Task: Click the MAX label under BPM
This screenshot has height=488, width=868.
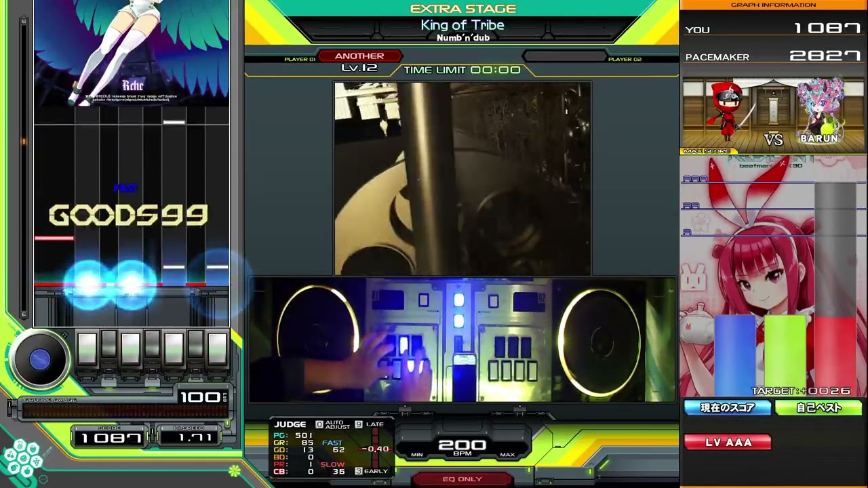Action: click(x=507, y=455)
